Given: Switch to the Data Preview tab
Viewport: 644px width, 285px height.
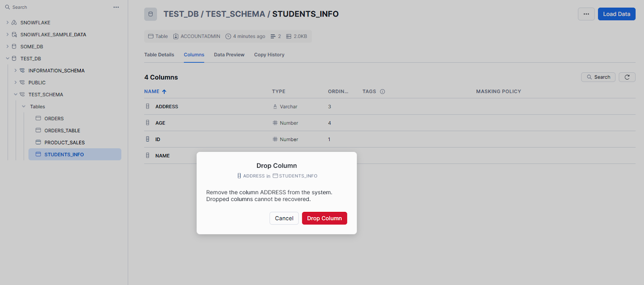Looking at the screenshot, I should coord(229,55).
